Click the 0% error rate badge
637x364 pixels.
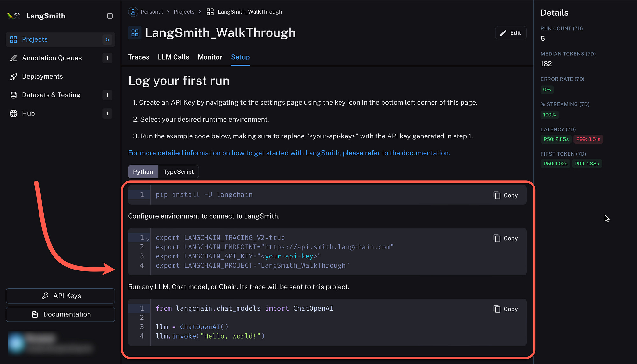tap(547, 89)
